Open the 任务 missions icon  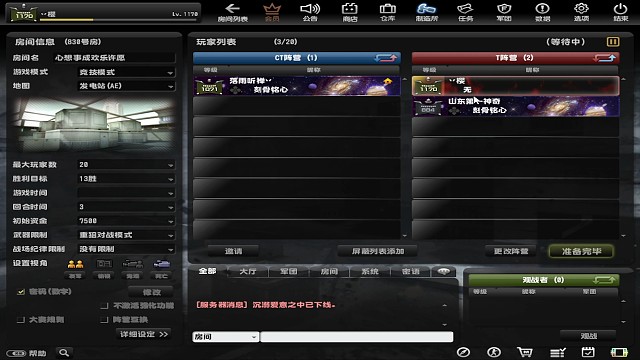tap(465, 12)
